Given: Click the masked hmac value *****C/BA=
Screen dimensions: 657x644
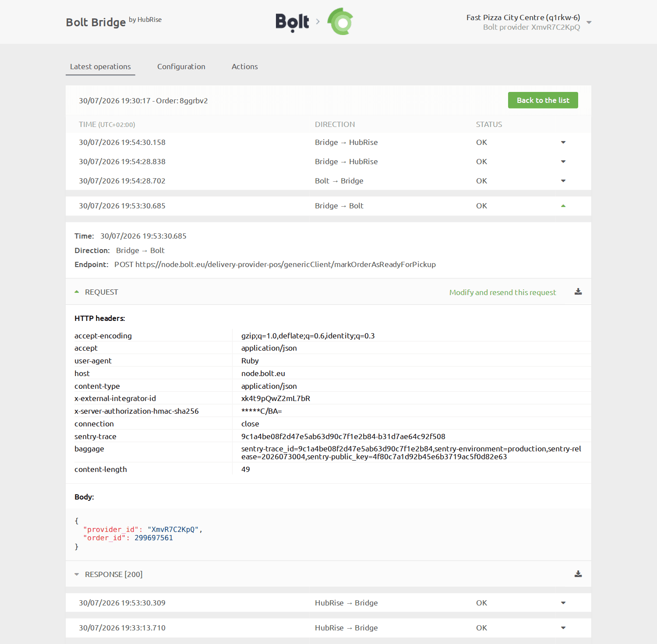Looking at the screenshot, I should tap(261, 411).
